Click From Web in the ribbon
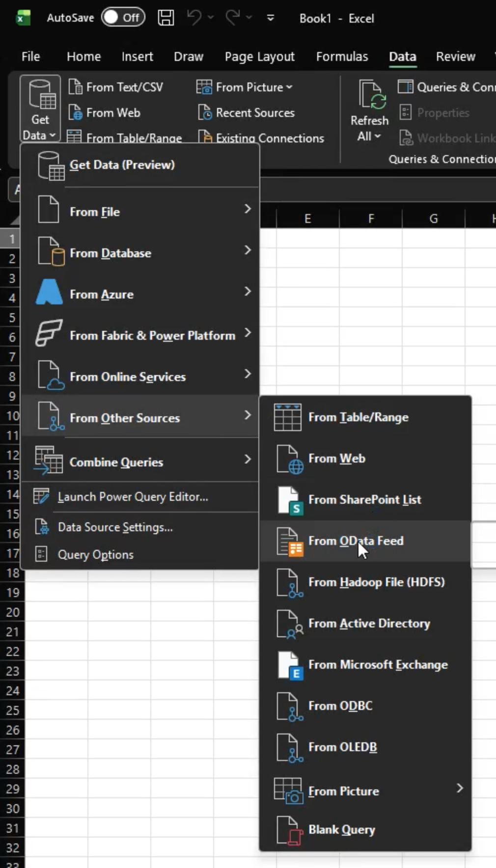Viewport: 496px width, 868px height. (x=105, y=112)
